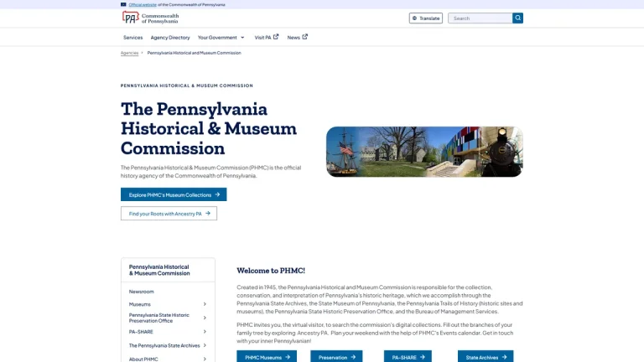Open the Visit PA external link
Screen dimensions: 644x362
pyautogui.click(x=266, y=38)
